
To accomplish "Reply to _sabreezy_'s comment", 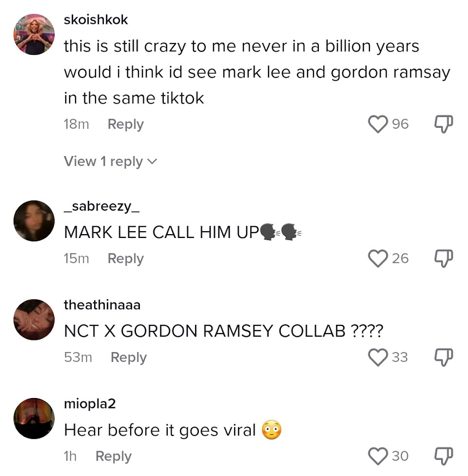I will point(126,258).
